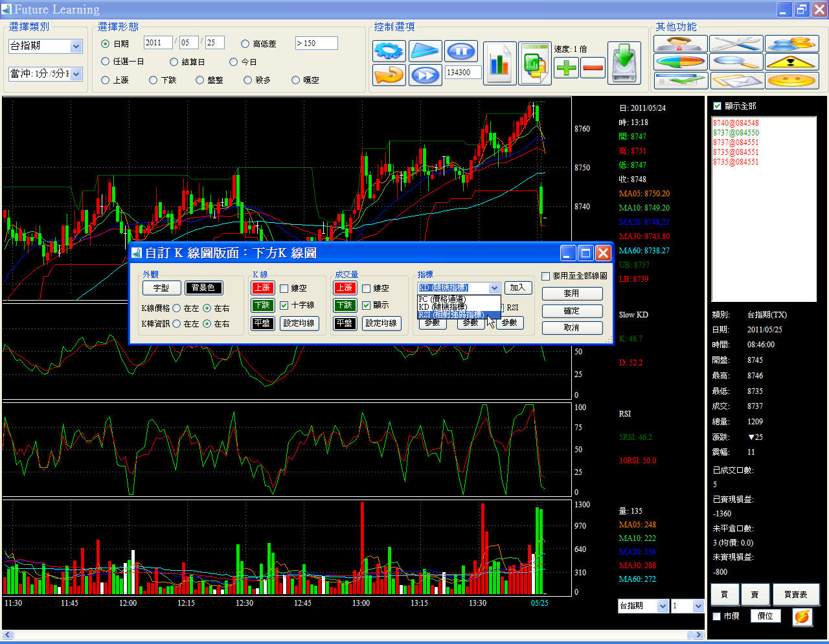The height and width of the screenshot is (644, 829).
Task: Open the businessman user icon
Action: (x=681, y=44)
